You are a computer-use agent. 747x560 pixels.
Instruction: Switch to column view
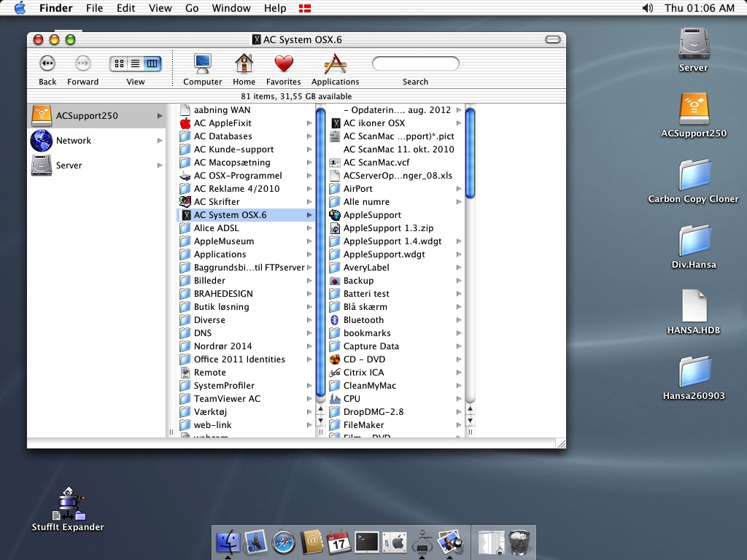(152, 63)
